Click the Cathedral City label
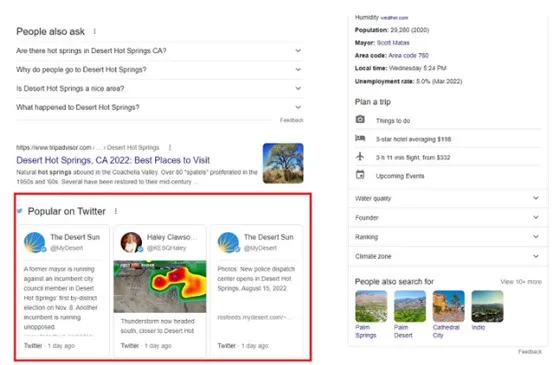Viewport: 557px width, 365px height. click(446, 331)
